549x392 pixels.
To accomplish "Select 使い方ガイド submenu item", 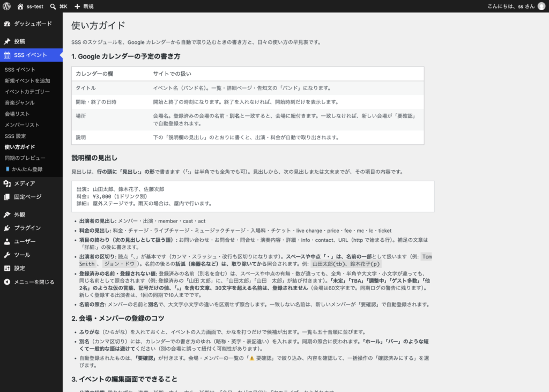I will pos(20,147).
